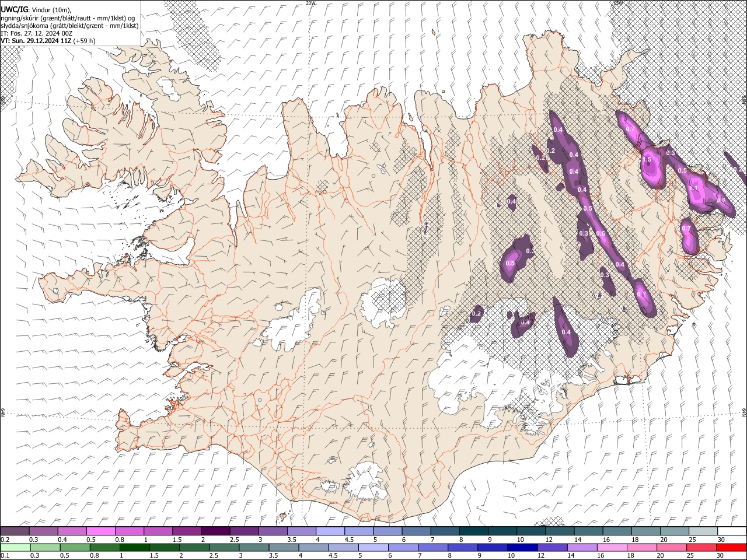The width and height of the screenshot is (747, 560).
Task: Select the medium green 0.5 swatch in lower legend
Action: click(x=75, y=548)
